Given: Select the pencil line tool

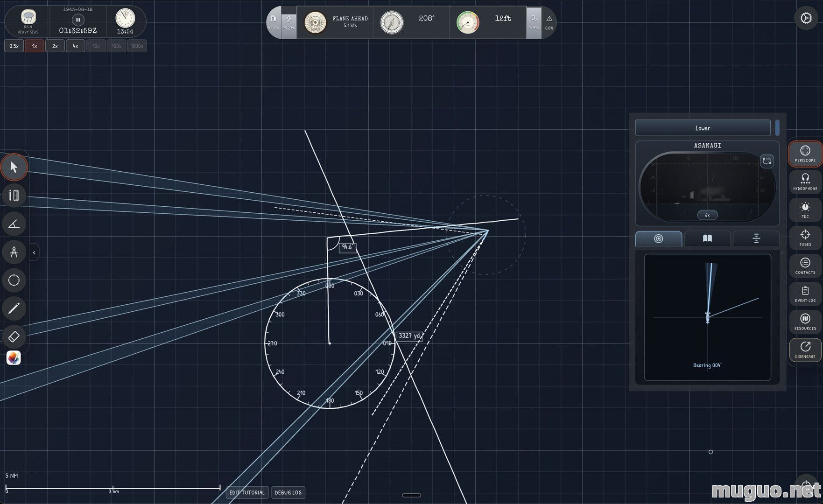Looking at the screenshot, I should (14, 308).
